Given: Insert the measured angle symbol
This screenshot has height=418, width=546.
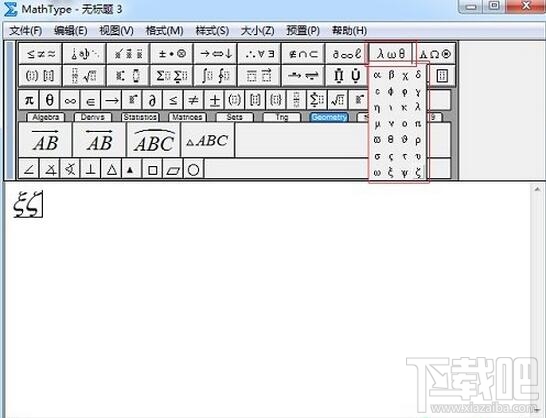Looking at the screenshot, I should click(x=50, y=169).
